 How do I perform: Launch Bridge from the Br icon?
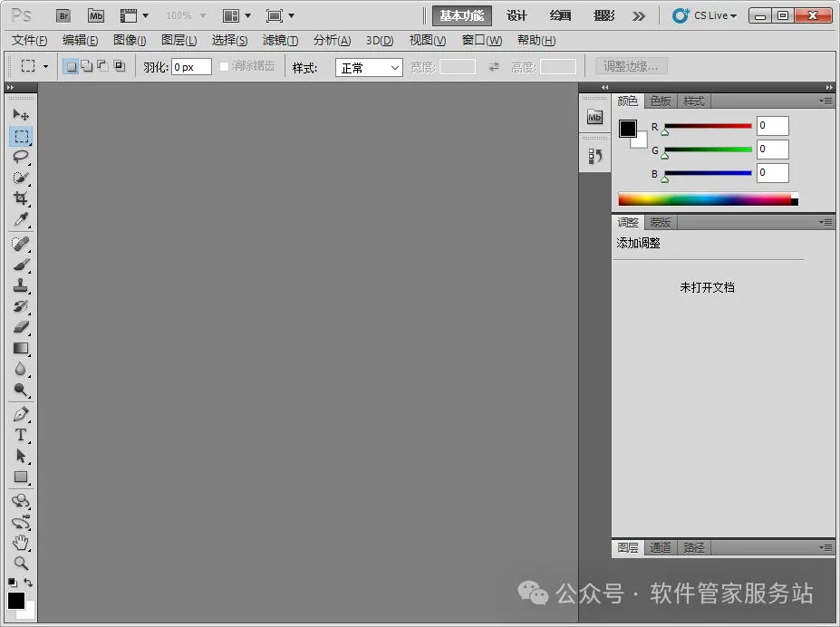tap(63, 16)
